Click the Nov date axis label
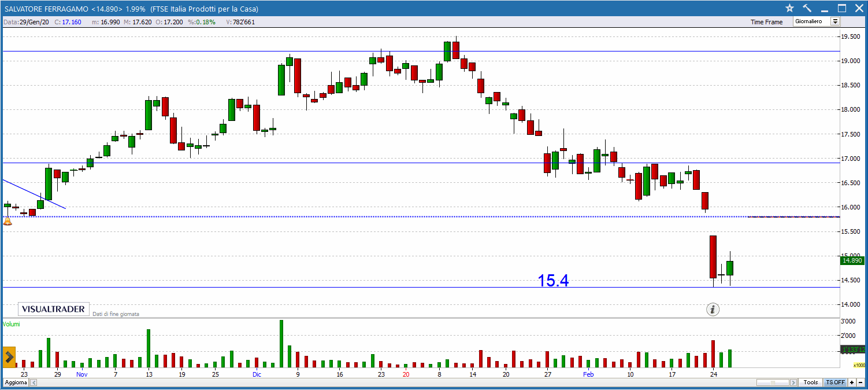Image resolution: width=868 pixels, height=390 pixels. (82, 374)
